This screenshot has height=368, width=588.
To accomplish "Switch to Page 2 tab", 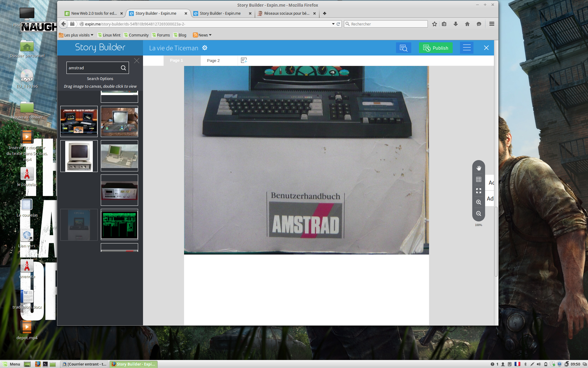I will pos(213,60).
